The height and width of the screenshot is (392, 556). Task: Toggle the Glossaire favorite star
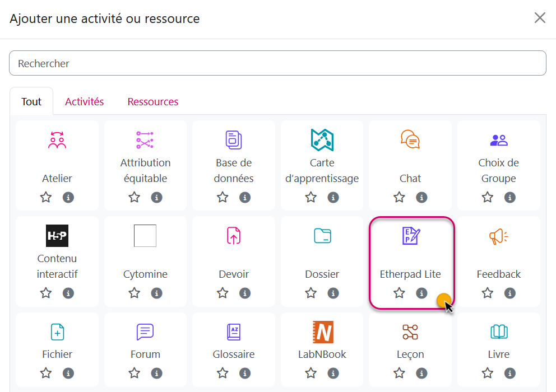[x=223, y=373]
